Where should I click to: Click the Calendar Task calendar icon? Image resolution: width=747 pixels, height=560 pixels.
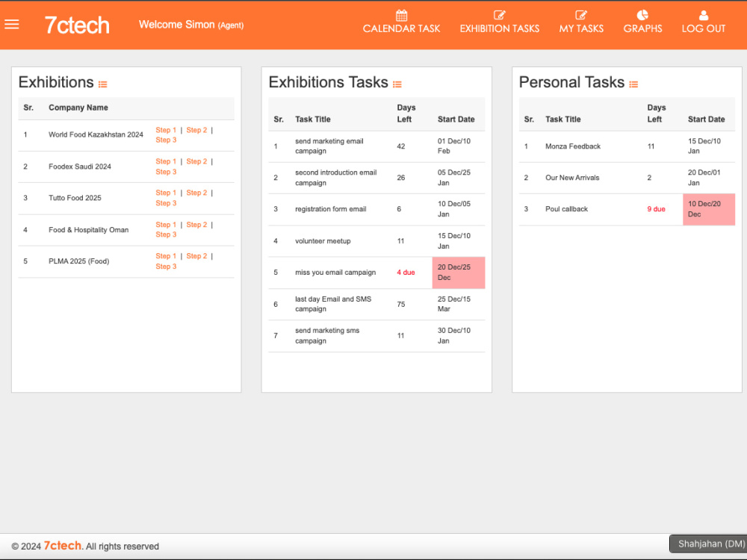[402, 15]
